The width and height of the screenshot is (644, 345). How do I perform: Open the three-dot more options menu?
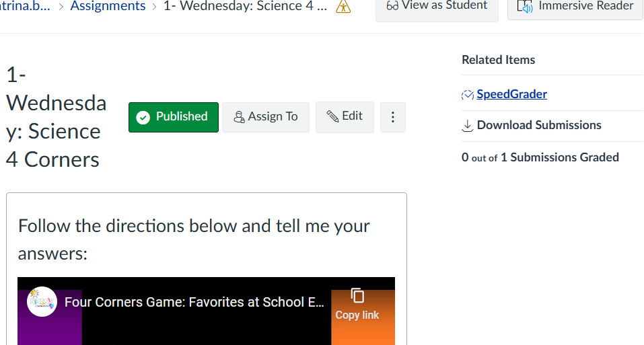coord(393,117)
